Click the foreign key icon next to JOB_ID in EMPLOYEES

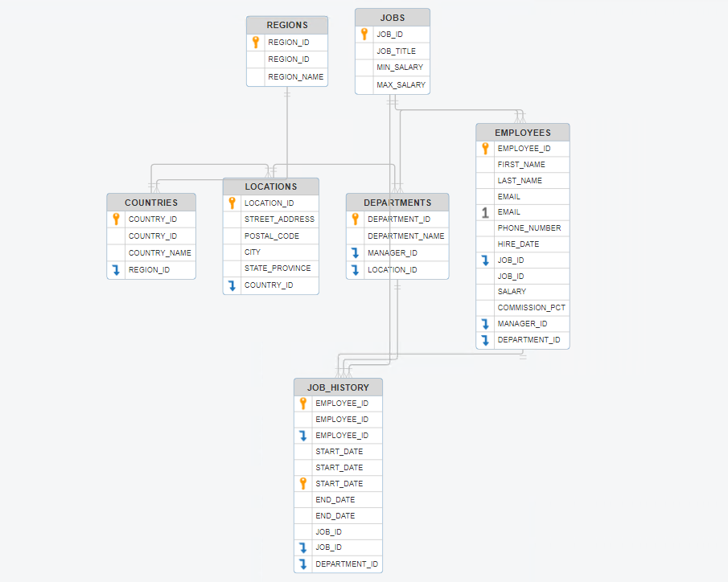483,260
